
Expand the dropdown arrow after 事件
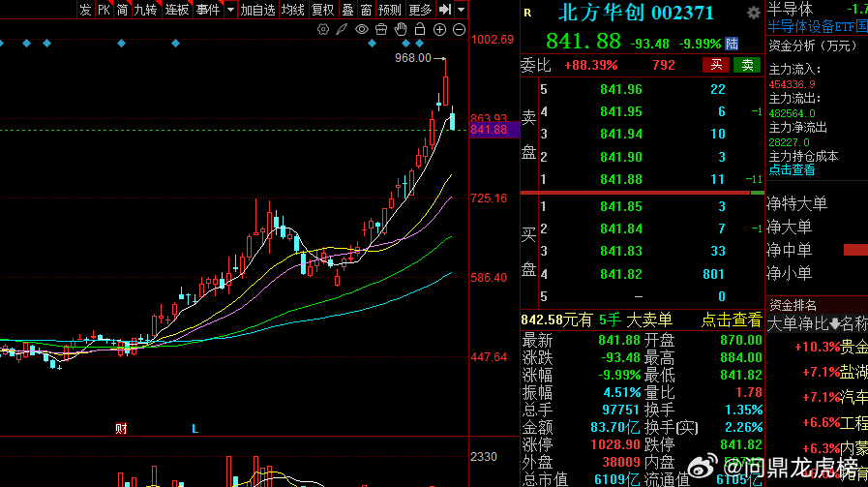[x=231, y=10]
